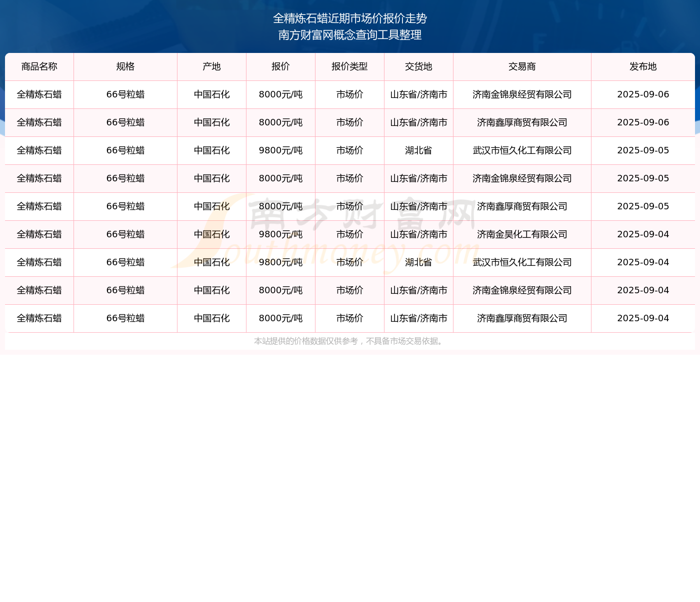The image size is (700, 602).
Task: Click 市场价 in 济南金昊化工 row
Action: (x=350, y=234)
